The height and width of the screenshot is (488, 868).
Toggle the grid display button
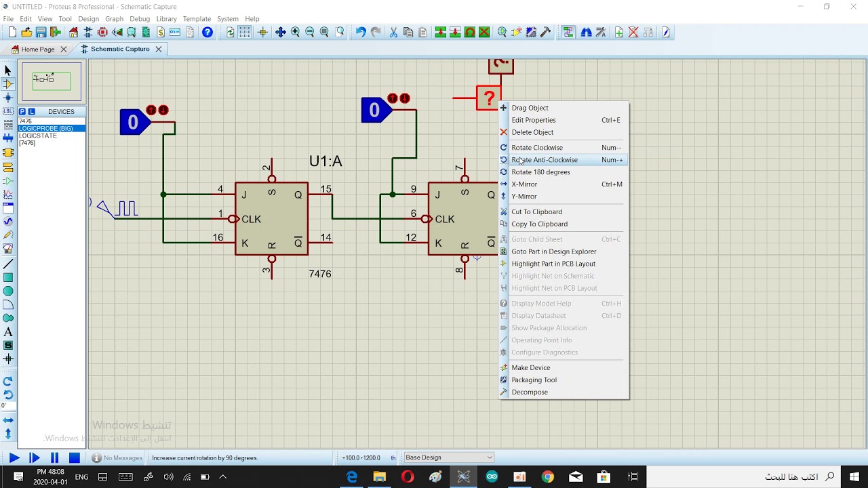[x=245, y=32]
